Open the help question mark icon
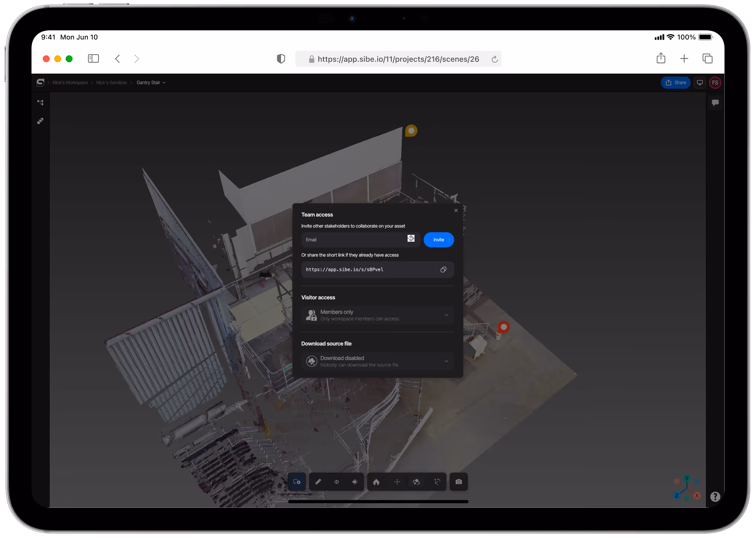 [715, 496]
